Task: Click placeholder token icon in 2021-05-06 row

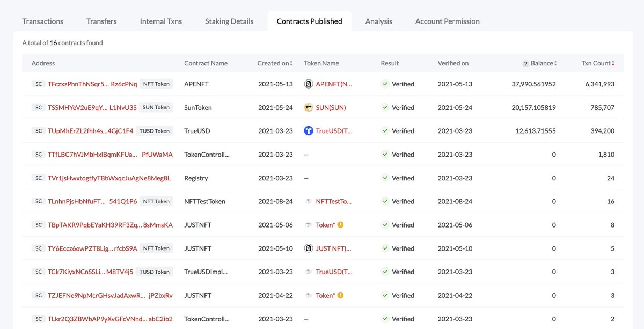Action: click(309, 225)
